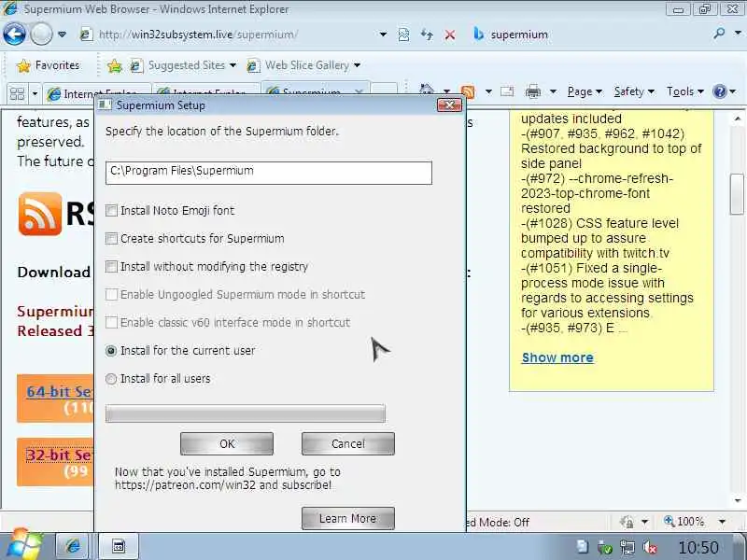Open Print options dropdown arrow
This screenshot has width=747, height=560.
[x=553, y=91]
